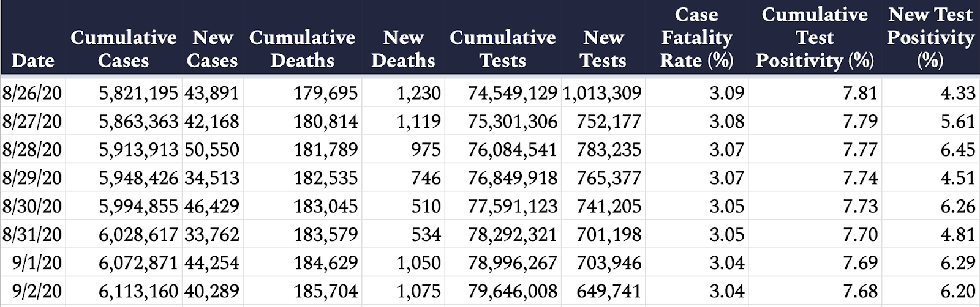Select the 6.45 new test positivity cell

coord(930,149)
